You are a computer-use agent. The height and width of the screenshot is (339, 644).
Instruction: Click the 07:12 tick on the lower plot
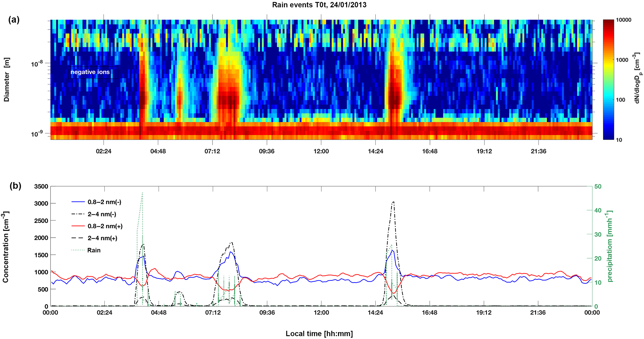pos(212,312)
